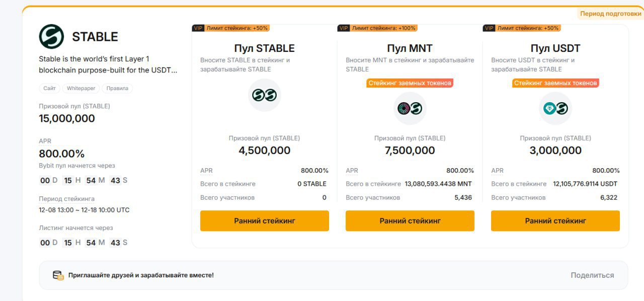Click the MNT pool token icon
Screen dimensions: 644x301
coord(409,109)
